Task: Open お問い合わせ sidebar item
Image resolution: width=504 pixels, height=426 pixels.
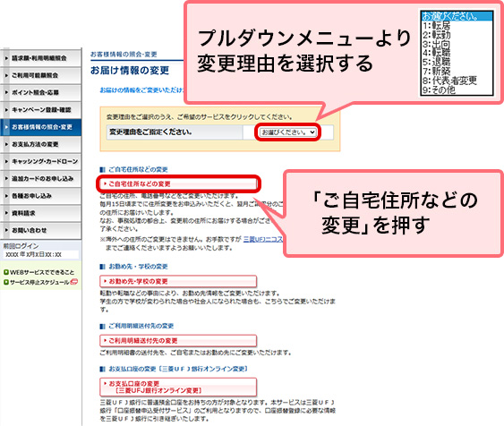Action: click(40, 230)
